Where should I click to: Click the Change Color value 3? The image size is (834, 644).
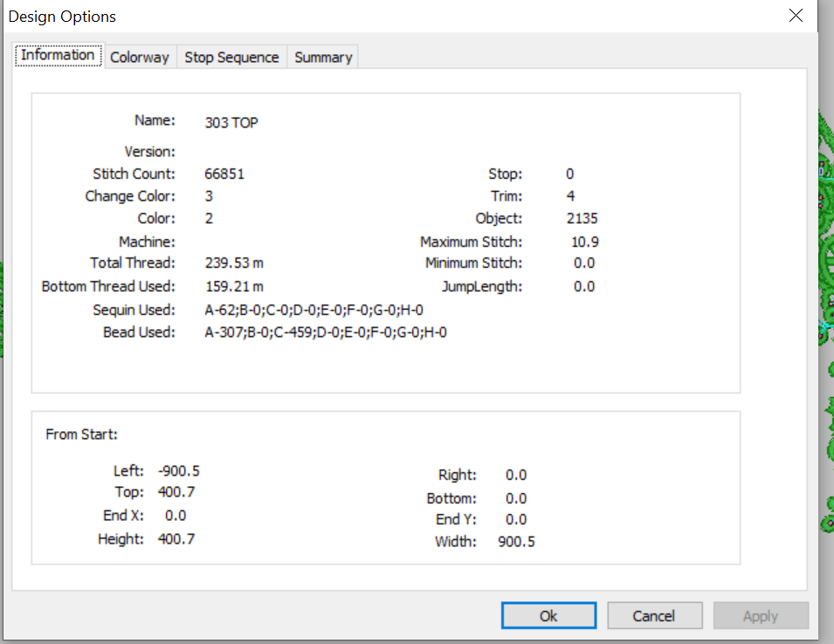tap(209, 196)
